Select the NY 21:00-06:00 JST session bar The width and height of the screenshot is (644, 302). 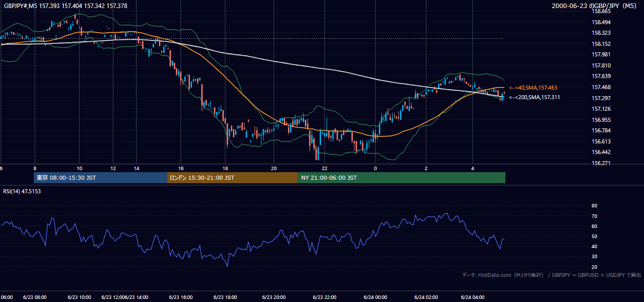402,178
